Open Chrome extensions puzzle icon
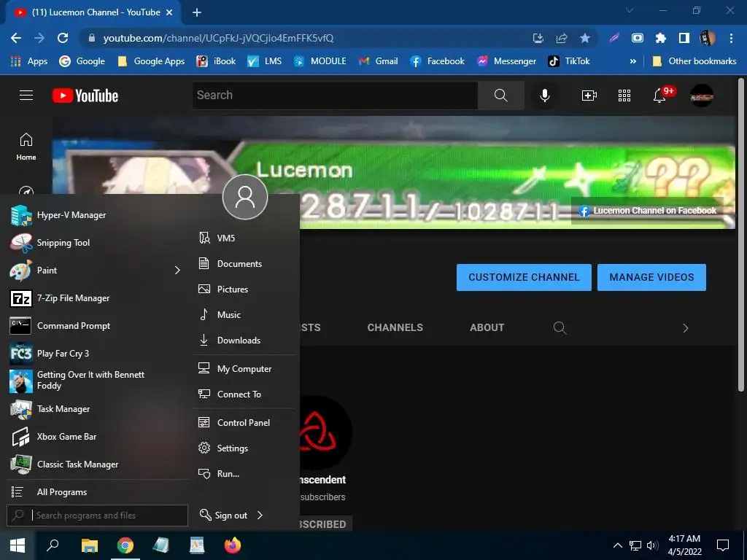 coord(660,38)
